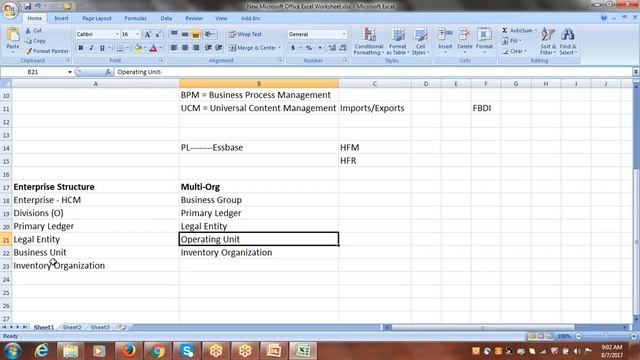Open Conditional Formatting menu
Viewport: 640px width, 360px height.
[369, 41]
